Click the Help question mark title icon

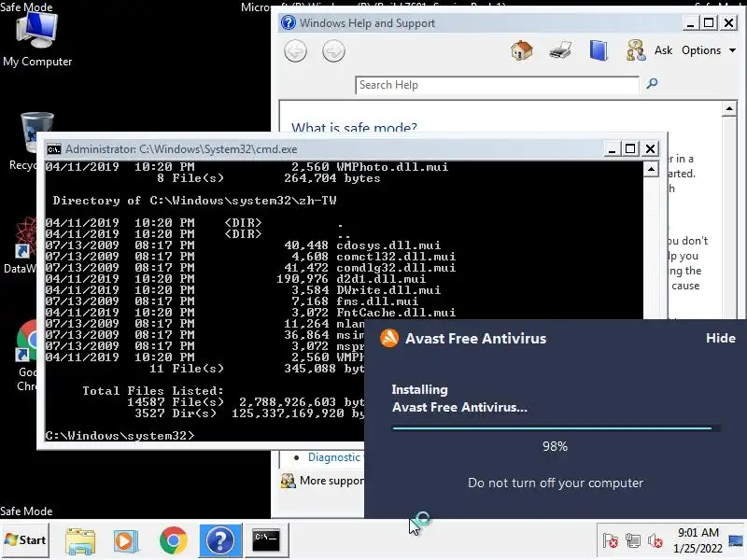[289, 22]
